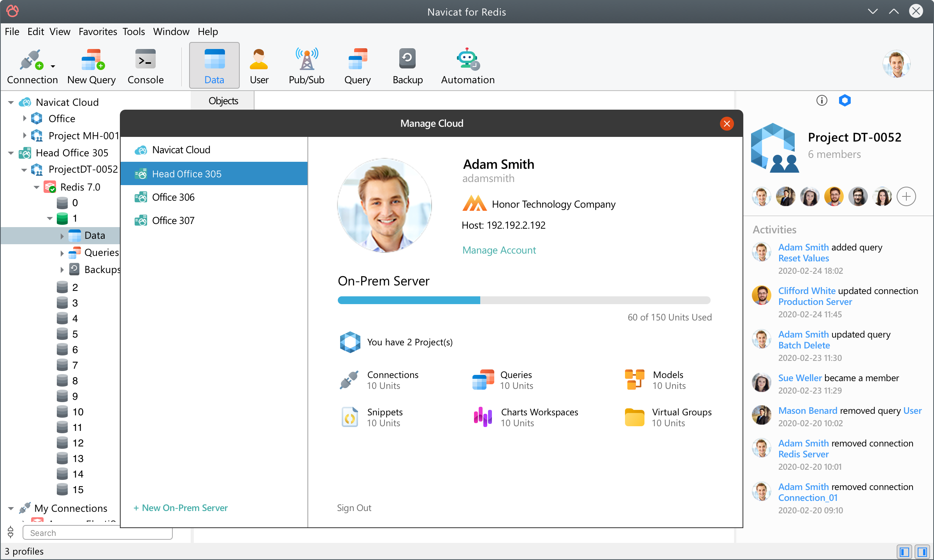This screenshot has width=934, height=560.
Task: Click Adam Smith's large profile photo
Action: [384, 205]
